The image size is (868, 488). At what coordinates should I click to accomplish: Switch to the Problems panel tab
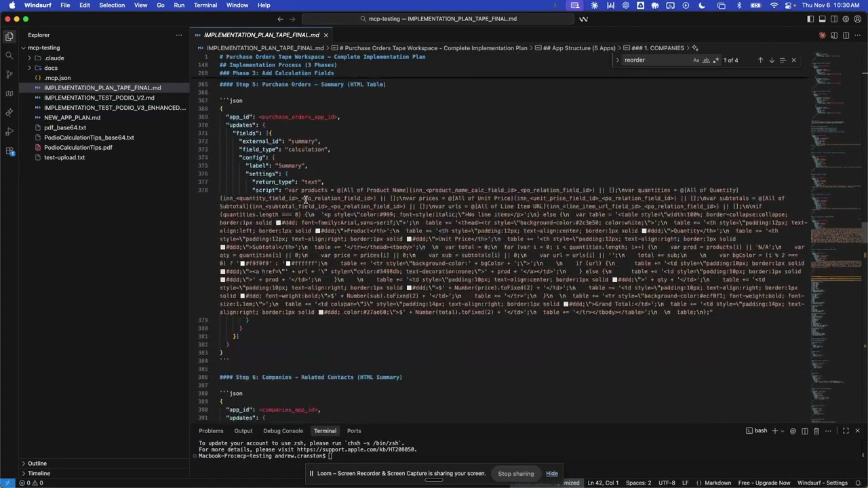pyautogui.click(x=211, y=431)
